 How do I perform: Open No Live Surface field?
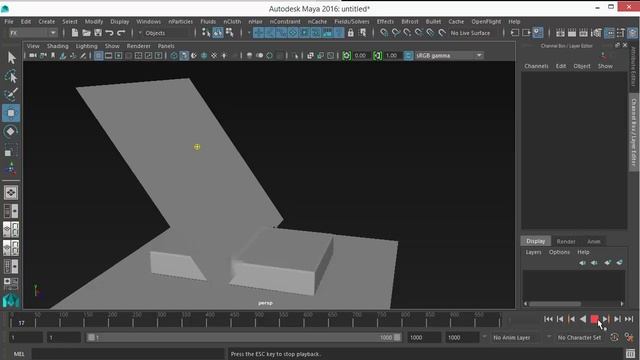point(470,33)
